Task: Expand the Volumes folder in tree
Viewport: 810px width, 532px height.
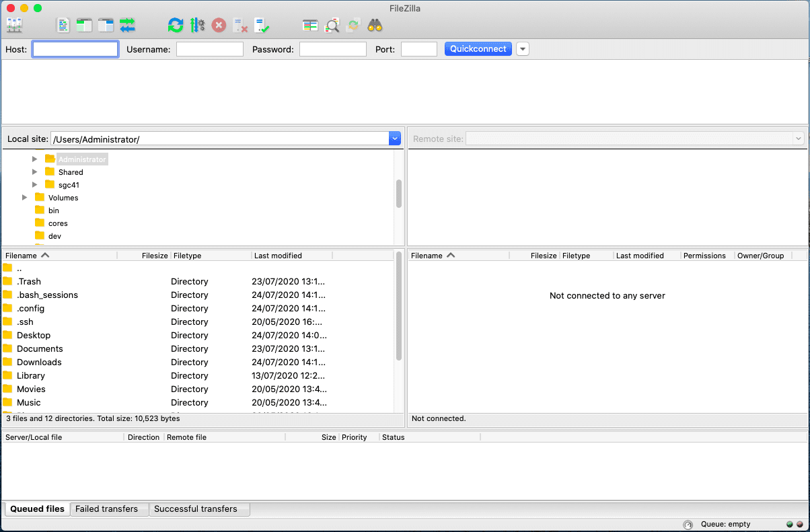Action: point(25,198)
